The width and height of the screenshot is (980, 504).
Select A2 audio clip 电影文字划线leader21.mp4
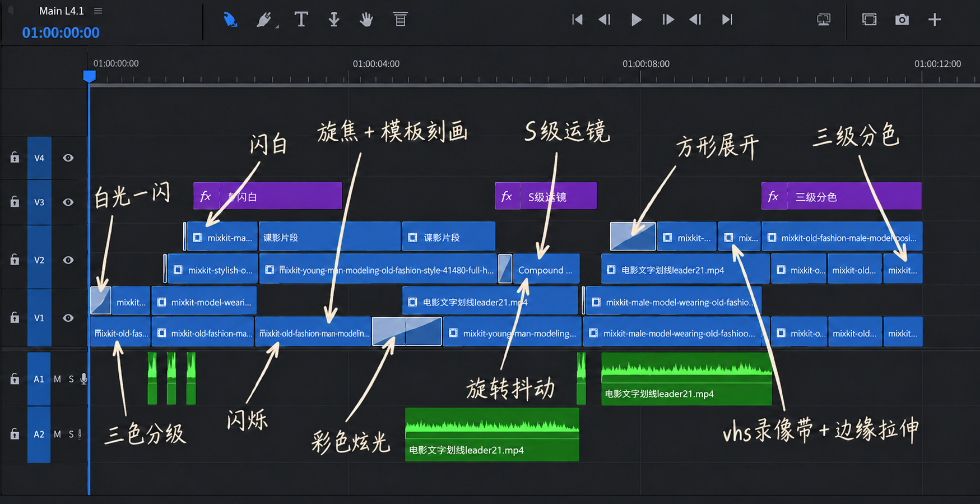point(492,434)
